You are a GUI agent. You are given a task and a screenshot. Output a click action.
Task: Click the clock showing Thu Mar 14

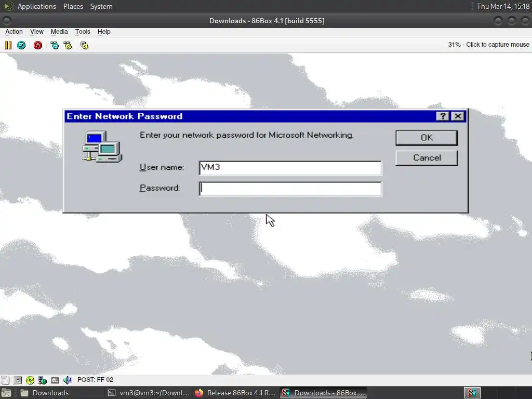pyautogui.click(x=503, y=6)
